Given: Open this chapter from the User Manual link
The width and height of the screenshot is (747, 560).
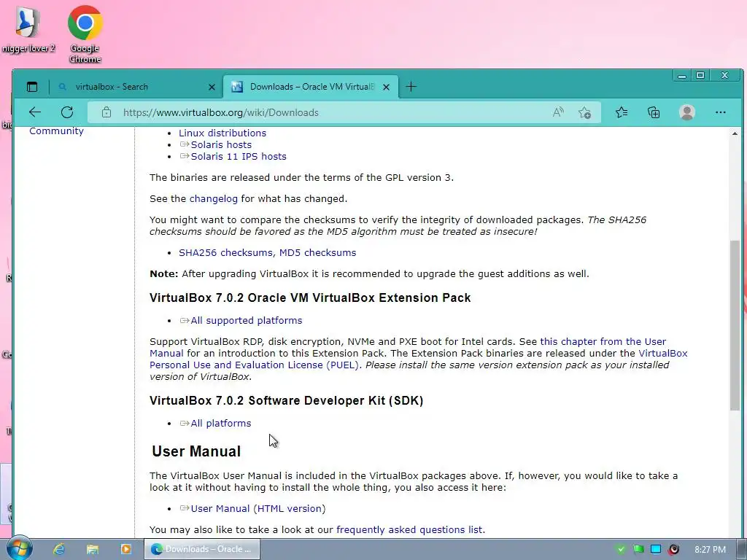Looking at the screenshot, I should [x=603, y=341].
